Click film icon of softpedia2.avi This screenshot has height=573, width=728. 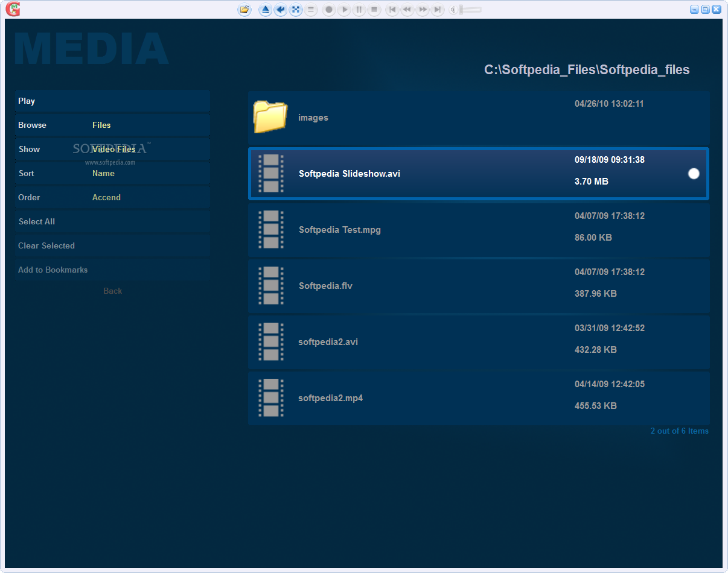[x=271, y=342]
